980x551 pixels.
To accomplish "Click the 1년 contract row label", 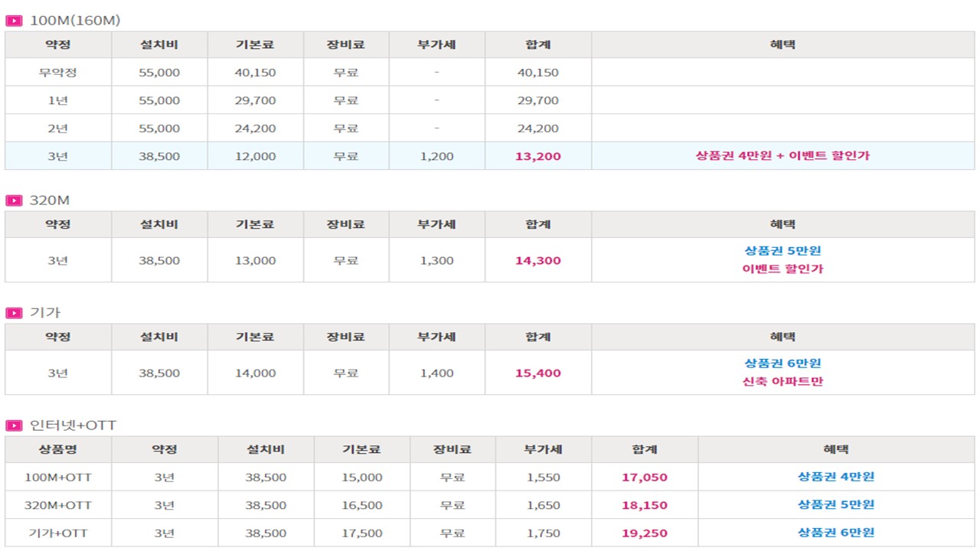I will point(58,100).
